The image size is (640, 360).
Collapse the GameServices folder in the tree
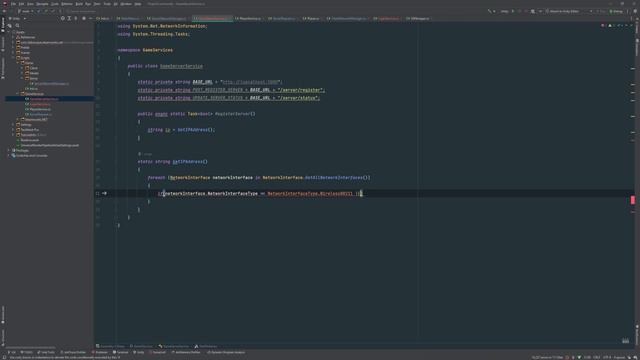[x=18, y=94]
